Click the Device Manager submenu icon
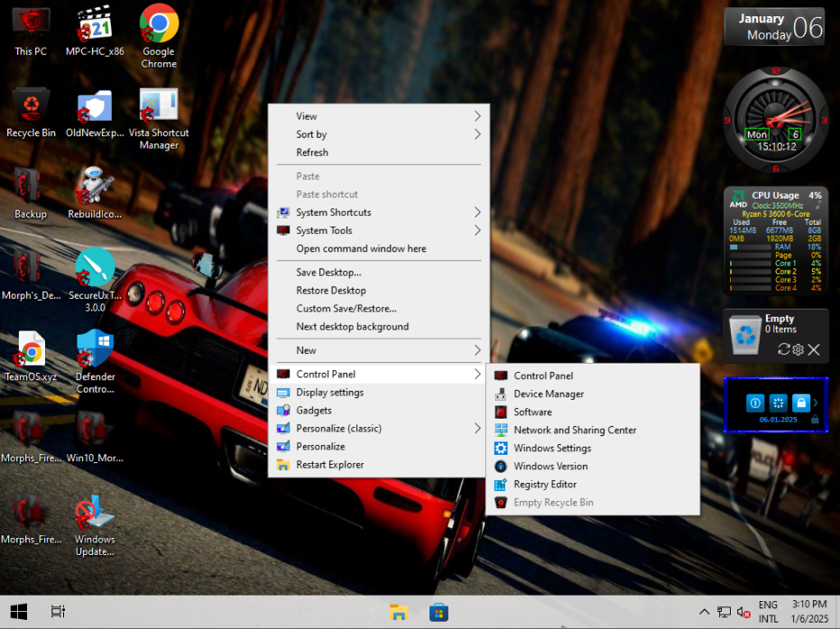The image size is (840, 629). (501, 393)
